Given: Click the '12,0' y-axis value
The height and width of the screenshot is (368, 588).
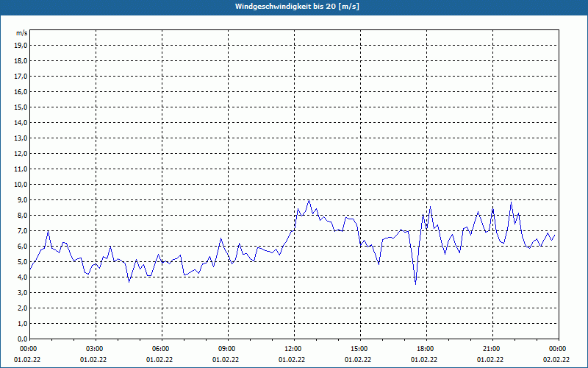Looking at the screenshot, I should 21,154.
